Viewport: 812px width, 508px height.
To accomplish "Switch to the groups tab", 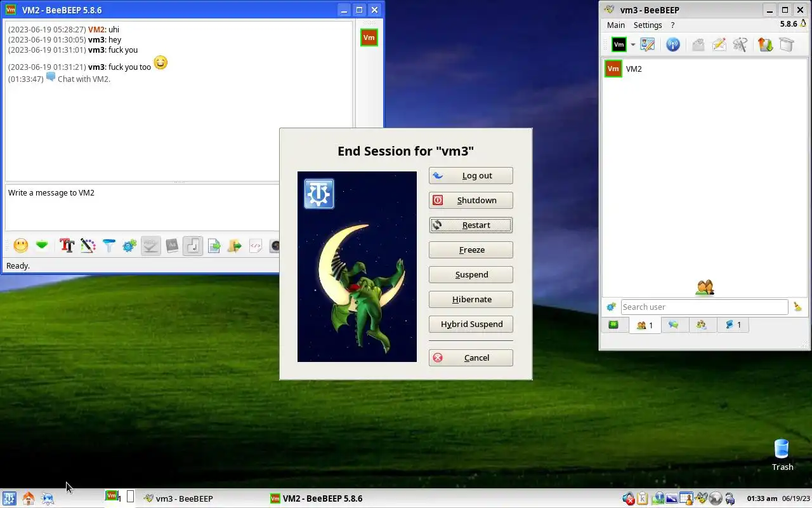I will pyautogui.click(x=702, y=324).
